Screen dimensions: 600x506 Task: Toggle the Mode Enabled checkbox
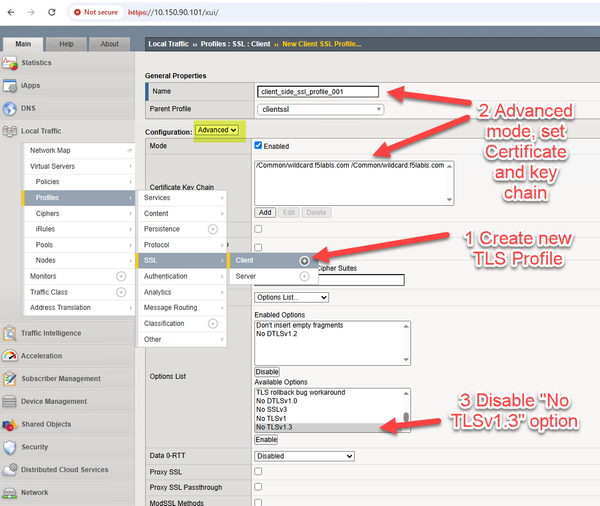point(258,146)
